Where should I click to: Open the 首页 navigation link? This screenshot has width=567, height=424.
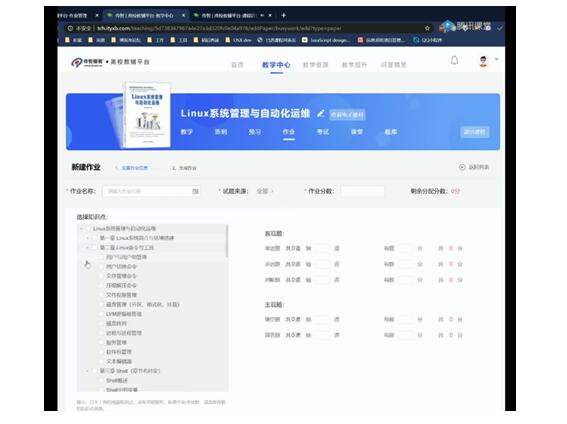[237, 65]
